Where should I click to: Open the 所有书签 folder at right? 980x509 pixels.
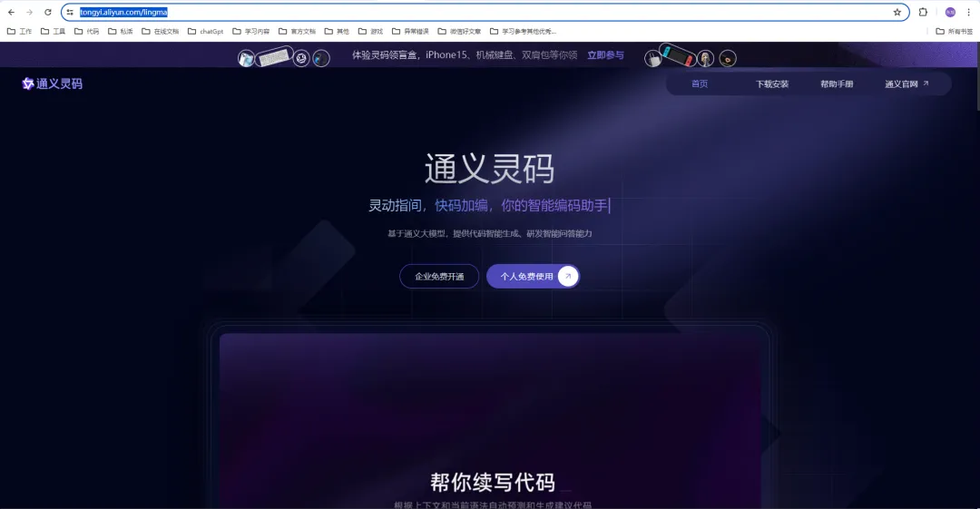point(955,31)
